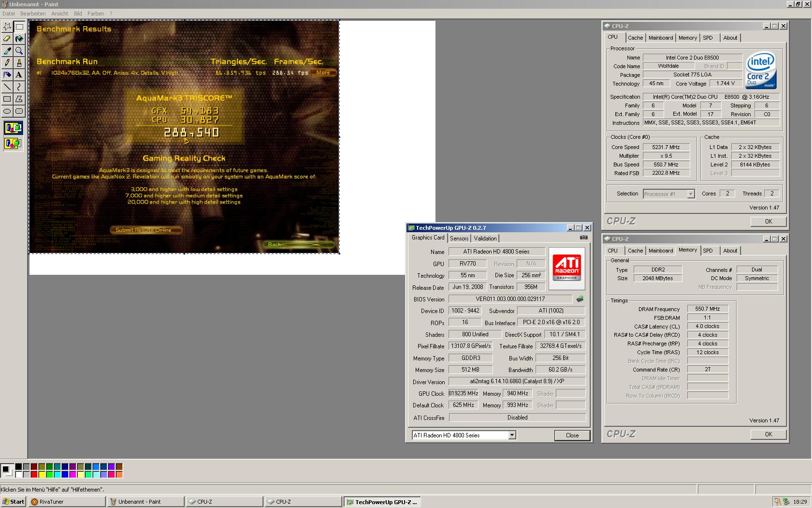This screenshot has width=812, height=508.
Task: Open the Farben menu in Paint
Action: pos(96,14)
